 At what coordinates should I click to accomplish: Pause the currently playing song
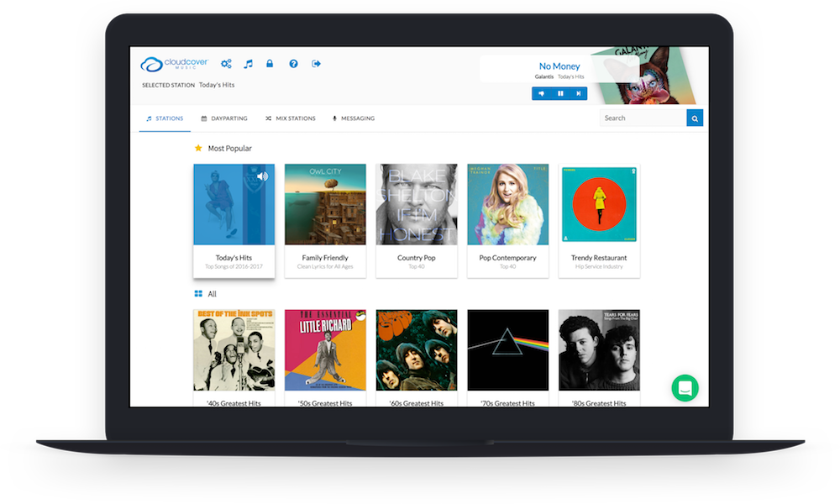[x=559, y=93]
